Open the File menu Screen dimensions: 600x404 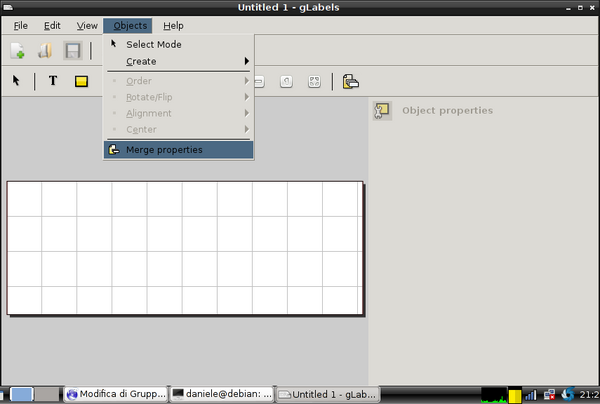20,24
